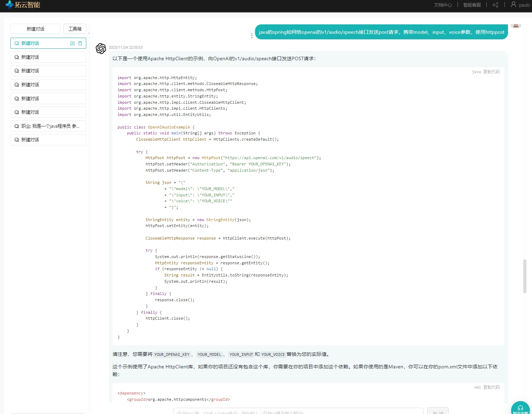Click the <dependency> tag in xml block
This screenshot has height=414, width=532.
(x=132, y=393)
